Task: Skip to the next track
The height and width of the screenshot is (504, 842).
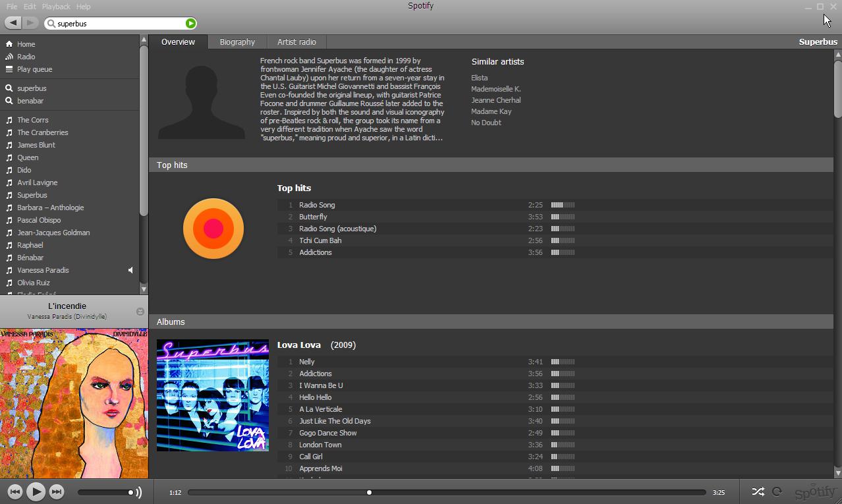Action: (57, 491)
